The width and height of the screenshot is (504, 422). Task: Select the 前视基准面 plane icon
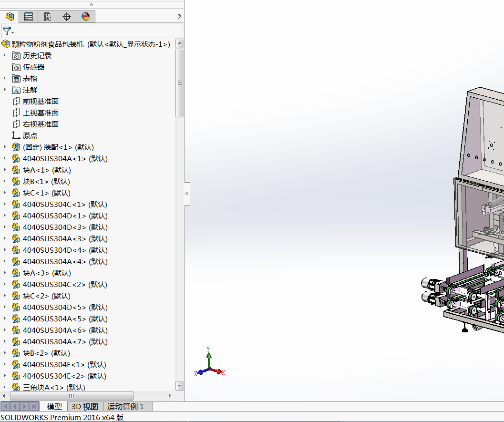click(x=16, y=102)
